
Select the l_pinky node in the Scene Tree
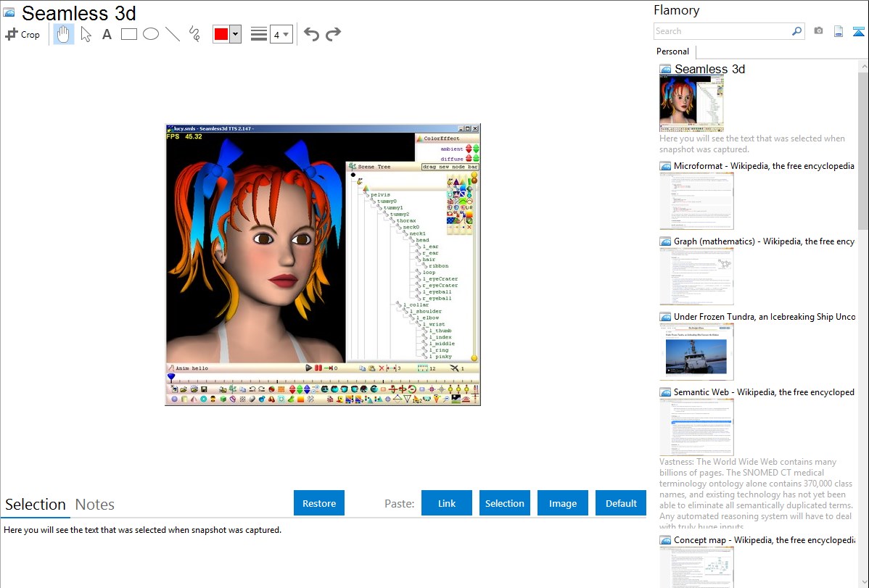[x=440, y=356]
